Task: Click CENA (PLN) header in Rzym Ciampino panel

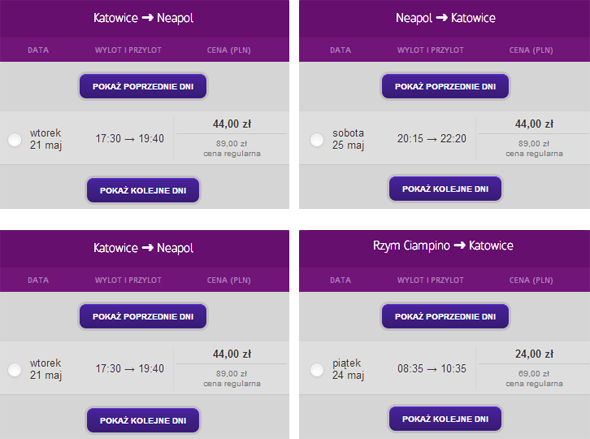Action: (531, 280)
